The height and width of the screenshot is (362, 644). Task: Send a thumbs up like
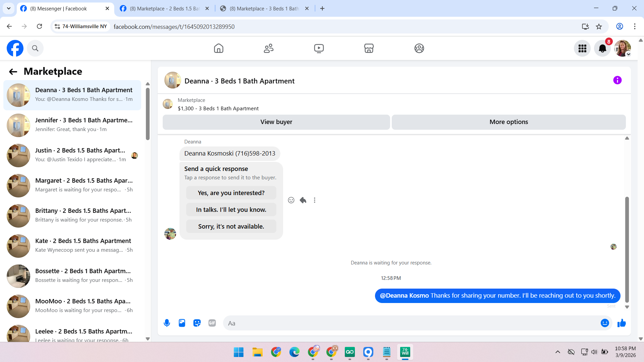click(x=622, y=323)
